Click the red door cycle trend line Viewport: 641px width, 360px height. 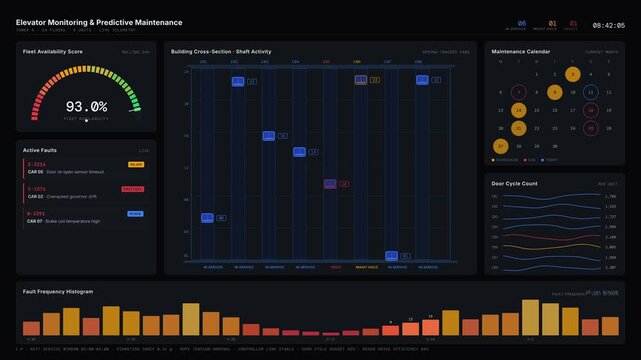tap(552, 237)
